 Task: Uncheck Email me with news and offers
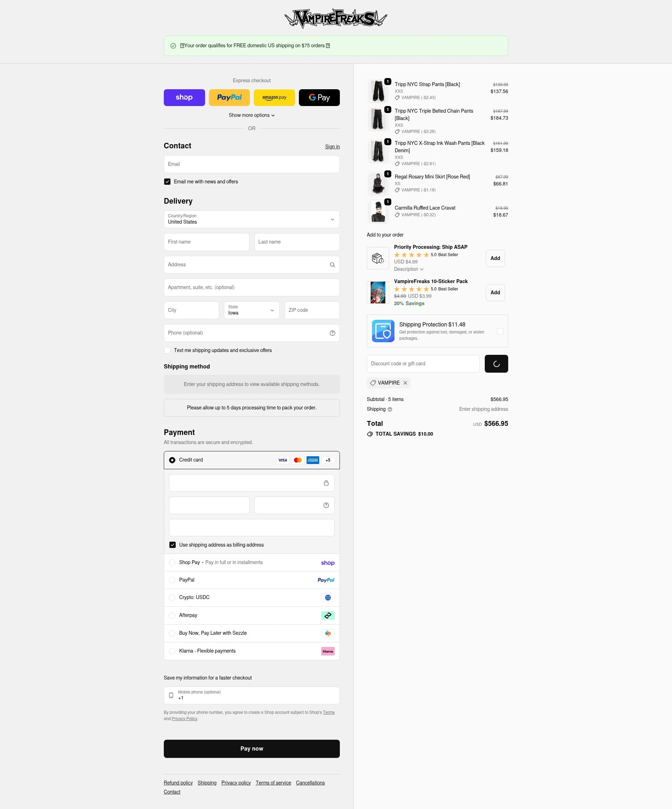[x=167, y=182]
